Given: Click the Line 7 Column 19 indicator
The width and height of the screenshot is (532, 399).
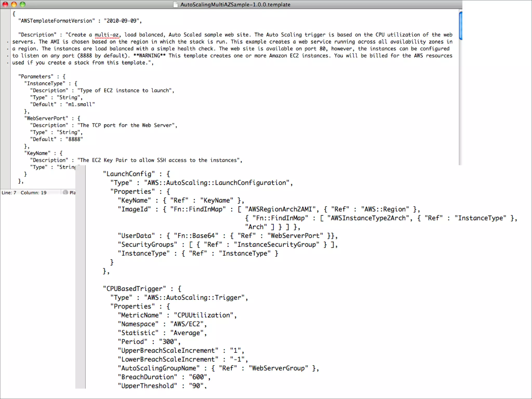Looking at the screenshot, I should [24, 192].
